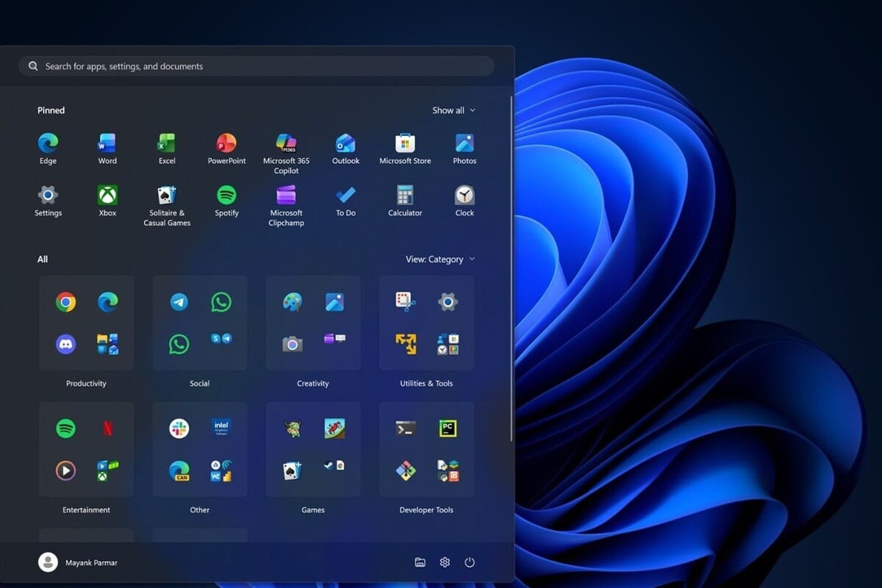Expand the Games group's more apps tile
The width and height of the screenshot is (882, 588).
[x=334, y=465]
